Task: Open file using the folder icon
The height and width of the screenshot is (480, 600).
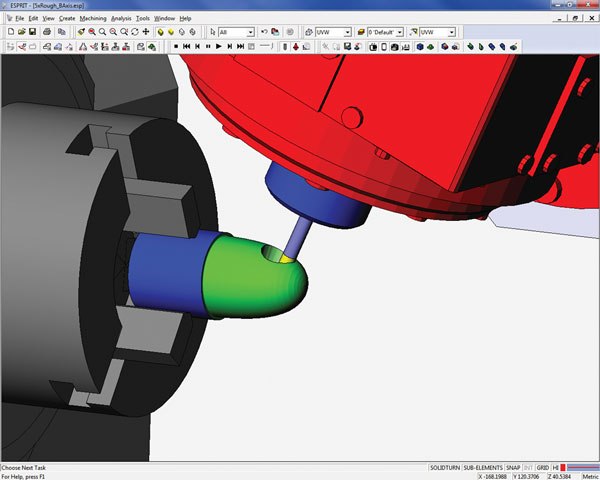Action: [x=21, y=32]
